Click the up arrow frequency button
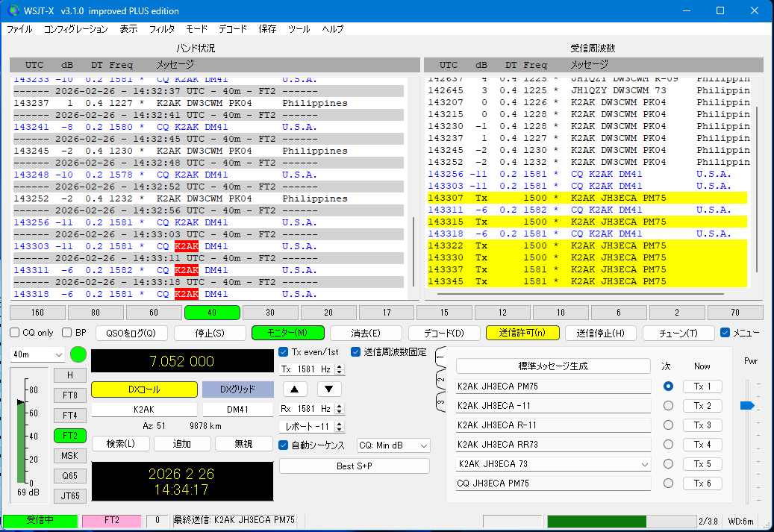This screenshot has height=532, width=774. (x=295, y=389)
